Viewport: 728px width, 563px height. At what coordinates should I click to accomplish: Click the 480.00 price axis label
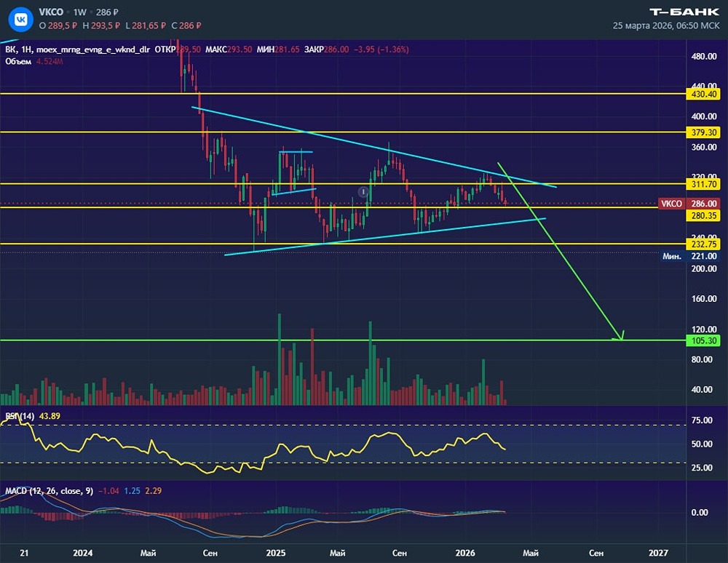click(704, 57)
